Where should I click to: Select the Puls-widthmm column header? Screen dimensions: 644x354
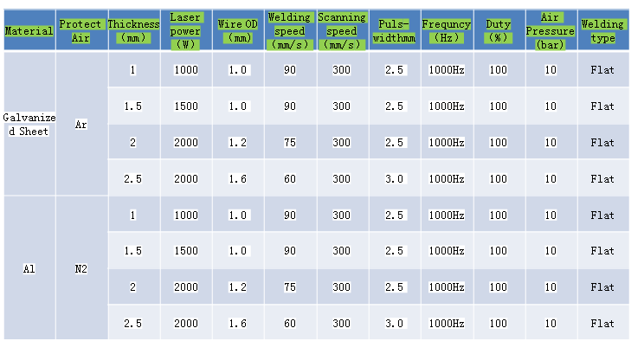[394, 30]
